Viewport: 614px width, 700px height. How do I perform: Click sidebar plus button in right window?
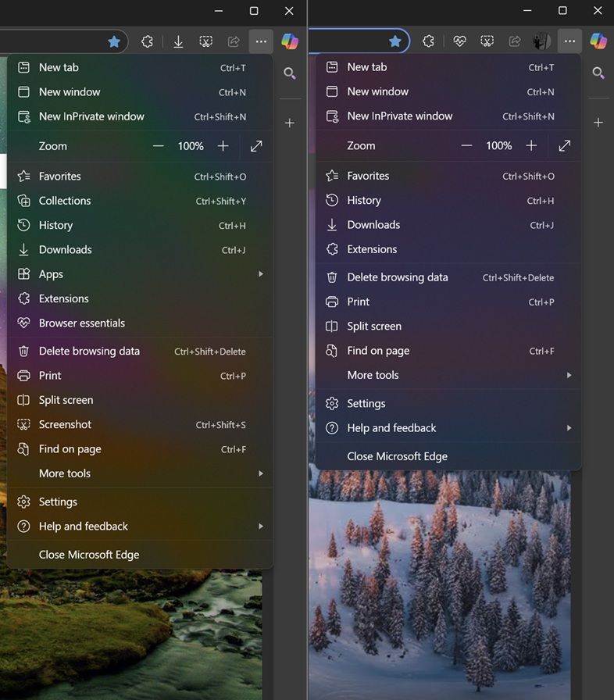(598, 123)
